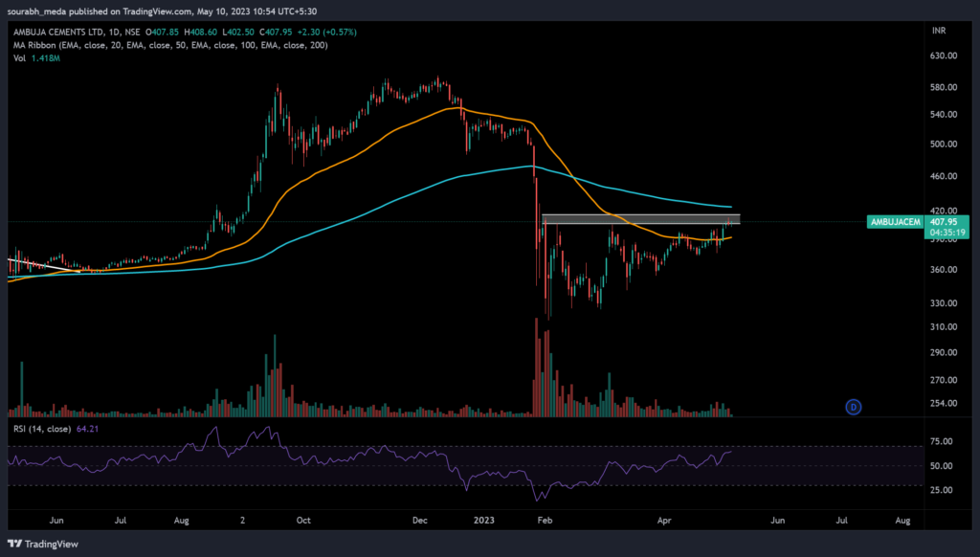Click the Dec label on time axis
The width and height of the screenshot is (980, 557).
click(420, 520)
